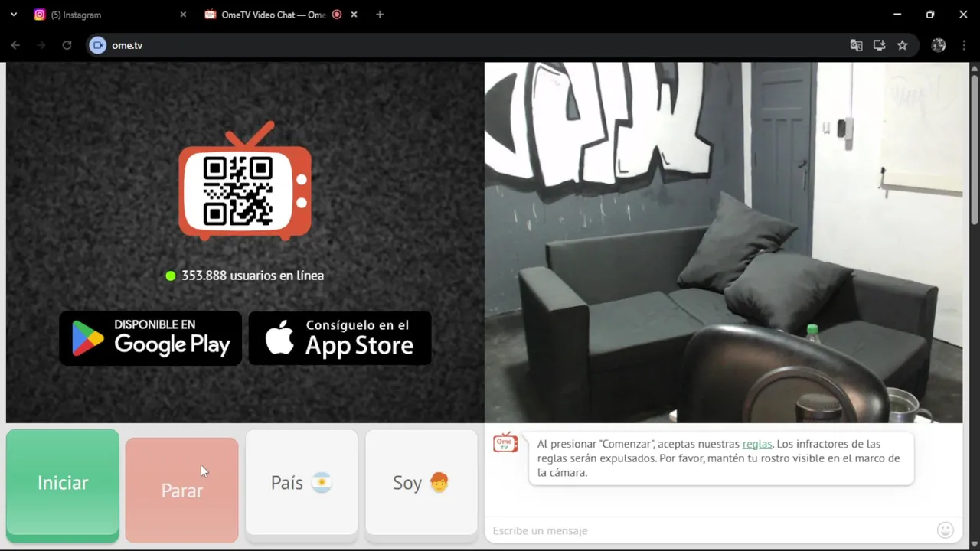Open the tab search dropdown arrow
Image resolution: width=980 pixels, height=551 pixels.
click(x=13, y=15)
